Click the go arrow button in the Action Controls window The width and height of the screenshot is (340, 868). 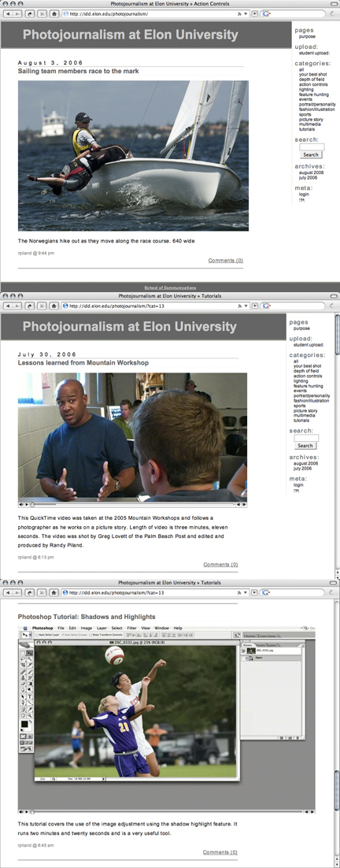[254, 13]
